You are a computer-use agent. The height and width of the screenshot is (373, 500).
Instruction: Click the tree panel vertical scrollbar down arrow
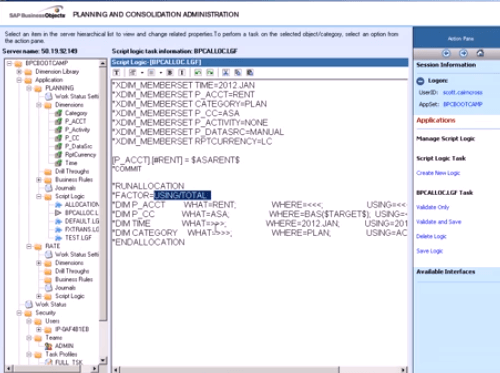pos(103,360)
